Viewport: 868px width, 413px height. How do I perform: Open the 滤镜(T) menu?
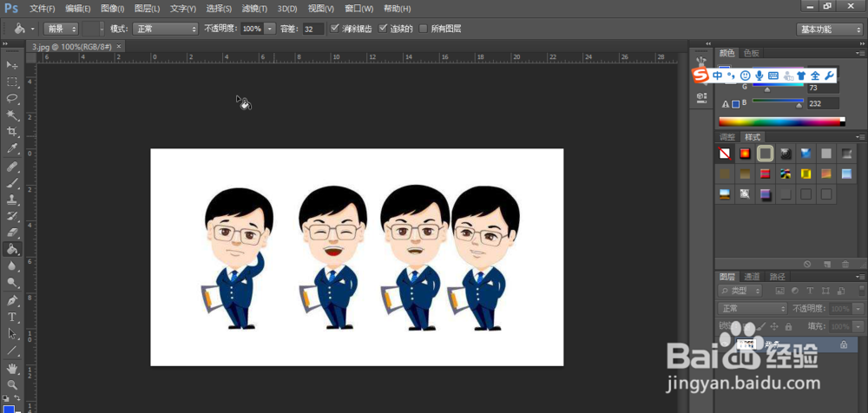pyautogui.click(x=254, y=9)
